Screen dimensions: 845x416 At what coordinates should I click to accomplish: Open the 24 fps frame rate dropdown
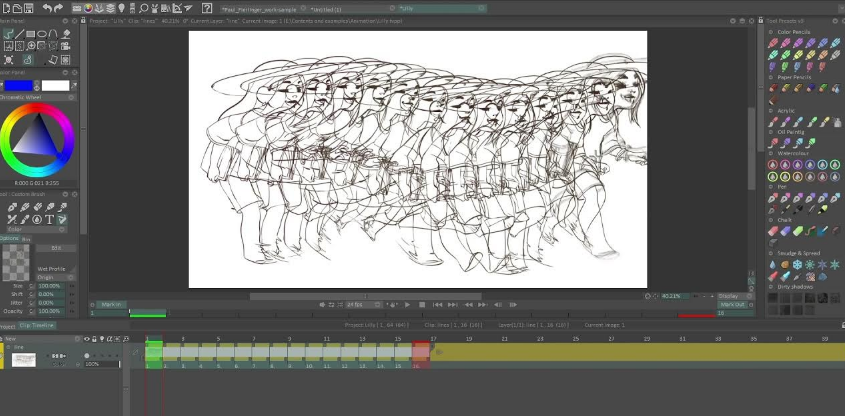pos(364,305)
